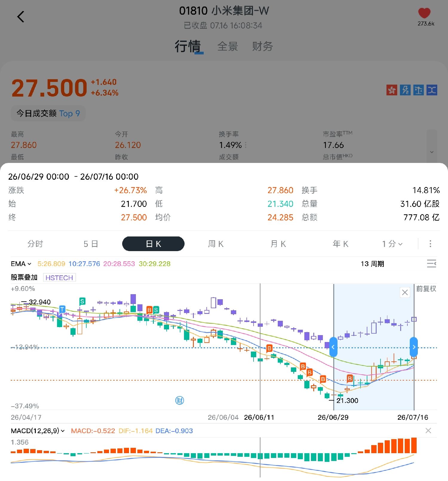
Task: Select the 分时 chart period
Action: 35,244
